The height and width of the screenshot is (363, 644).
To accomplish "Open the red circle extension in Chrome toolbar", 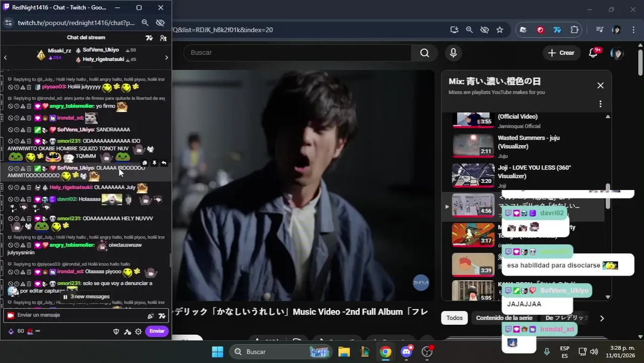I will point(540,30).
